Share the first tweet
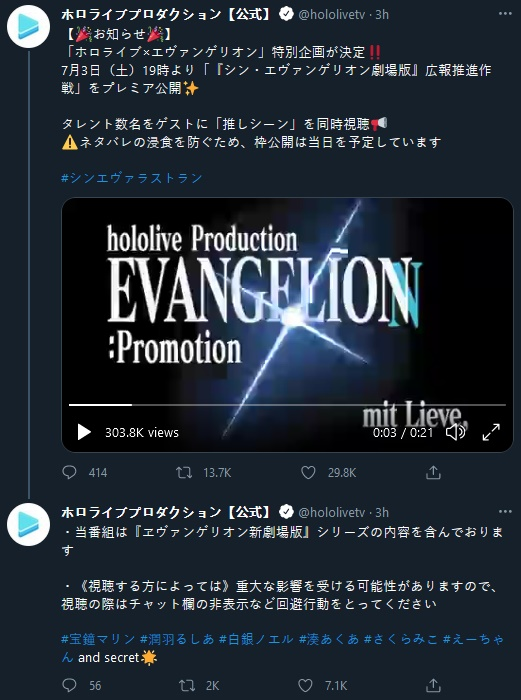This screenshot has width=521, height=700. (433, 472)
